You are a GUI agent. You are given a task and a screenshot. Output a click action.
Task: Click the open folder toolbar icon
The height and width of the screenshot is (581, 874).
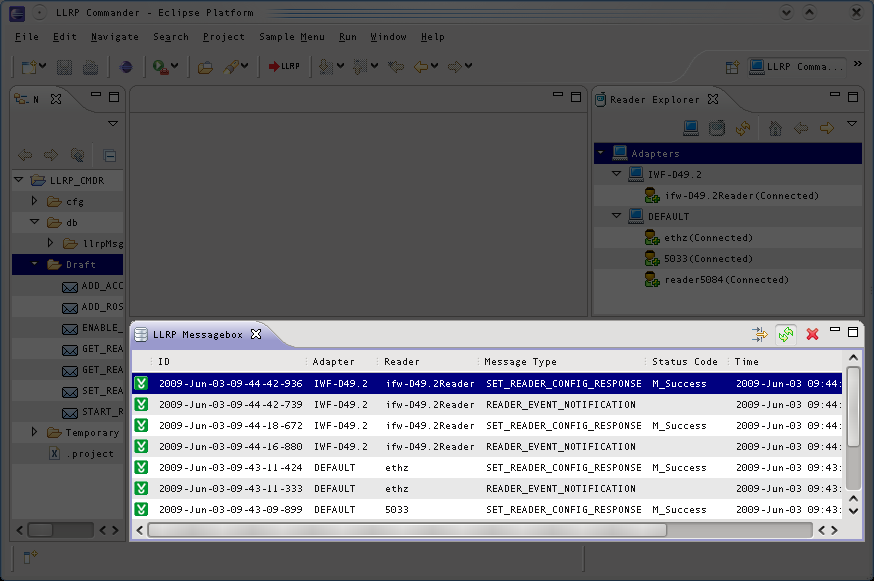coord(205,67)
